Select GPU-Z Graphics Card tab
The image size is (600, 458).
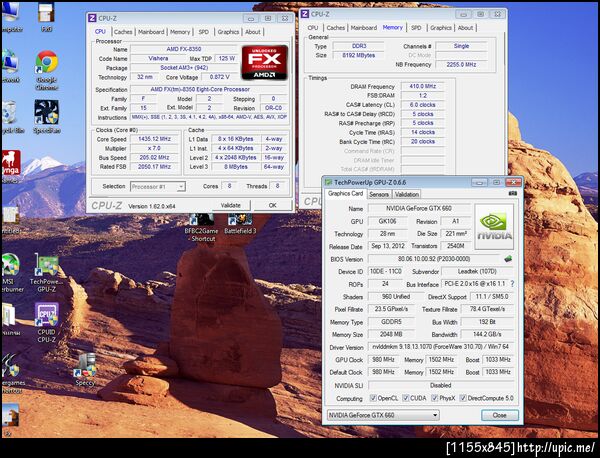point(345,194)
